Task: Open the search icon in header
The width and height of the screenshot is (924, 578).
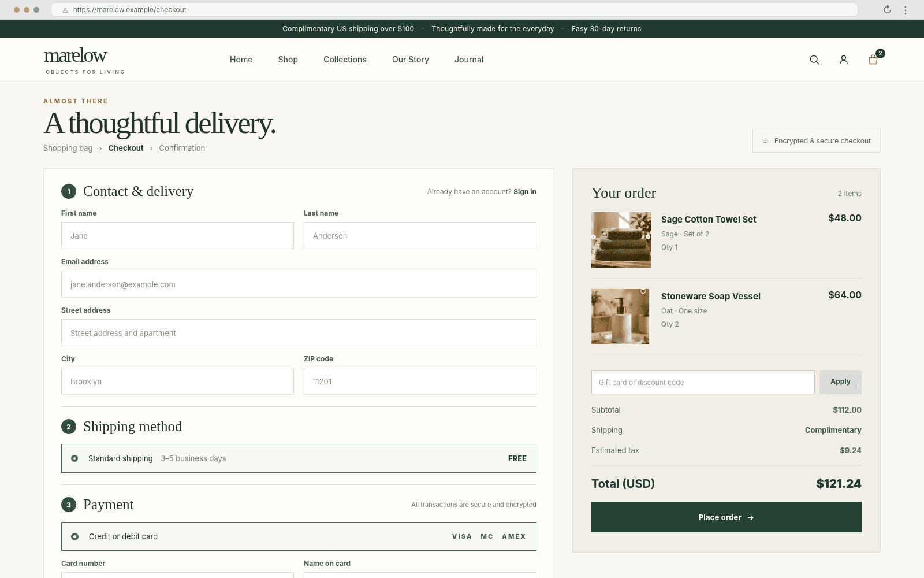Action: point(814,60)
